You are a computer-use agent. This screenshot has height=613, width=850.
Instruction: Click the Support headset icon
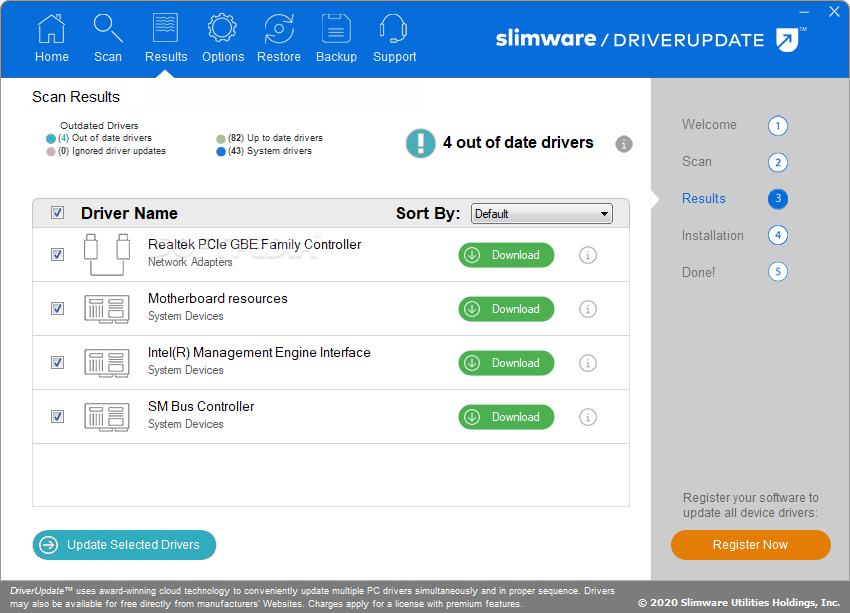[394, 28]
